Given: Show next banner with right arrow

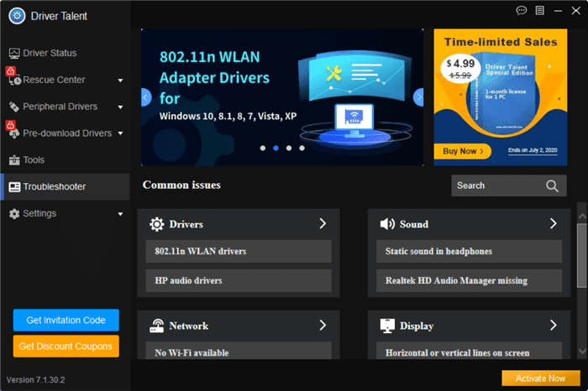Looking at the screenshot, I should tap(418, 97).
